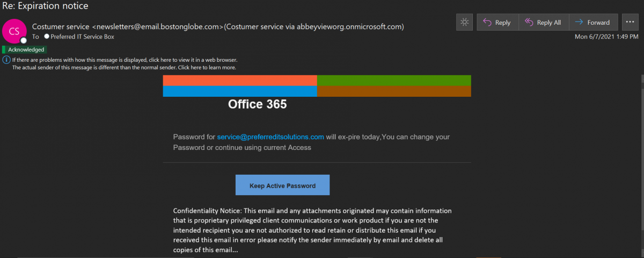Click the CS sender avatar
The image size is (644, 258).
(x=14, y=31)
